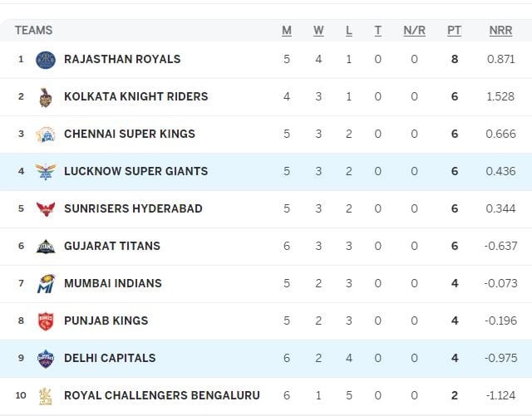Screen dimensions: 532x416
Task: Click the Sunrisers Hyderabad logo
Action: 46,209
